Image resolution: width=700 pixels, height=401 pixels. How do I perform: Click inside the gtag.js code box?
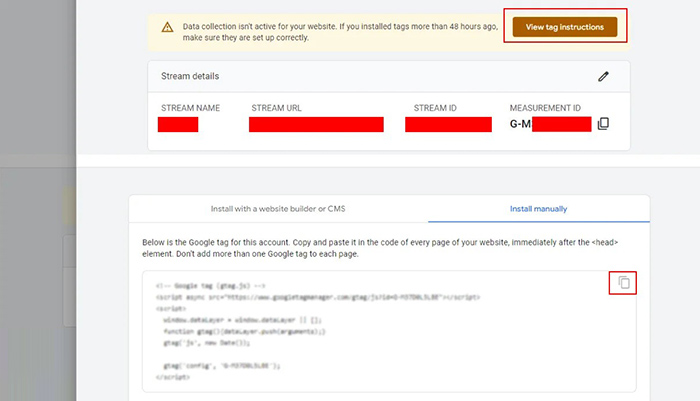coord(389,331)
